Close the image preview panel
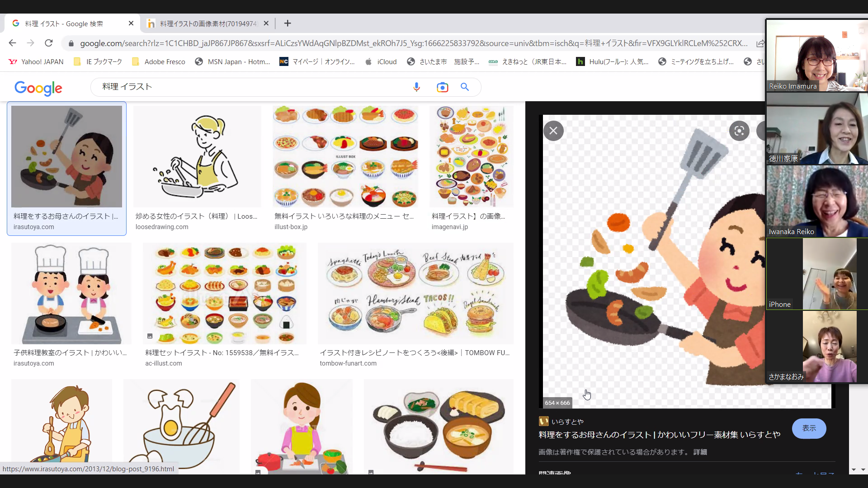 (553, 131)
